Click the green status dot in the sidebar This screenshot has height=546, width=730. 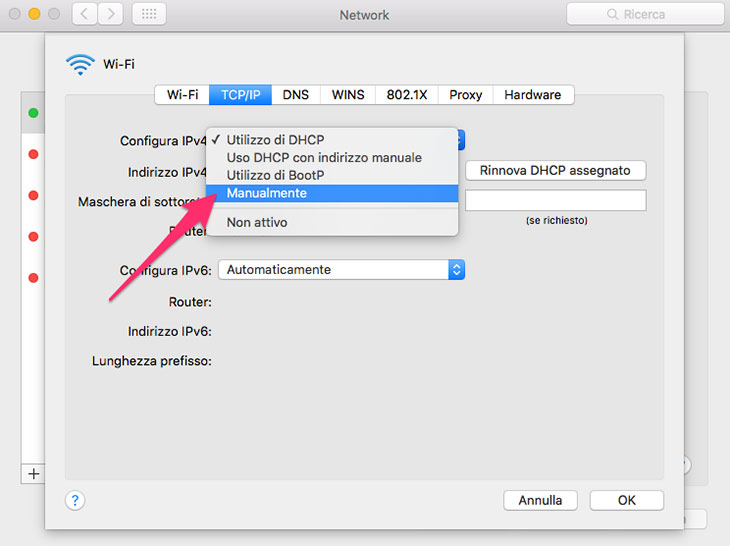(x=33, y=113)
